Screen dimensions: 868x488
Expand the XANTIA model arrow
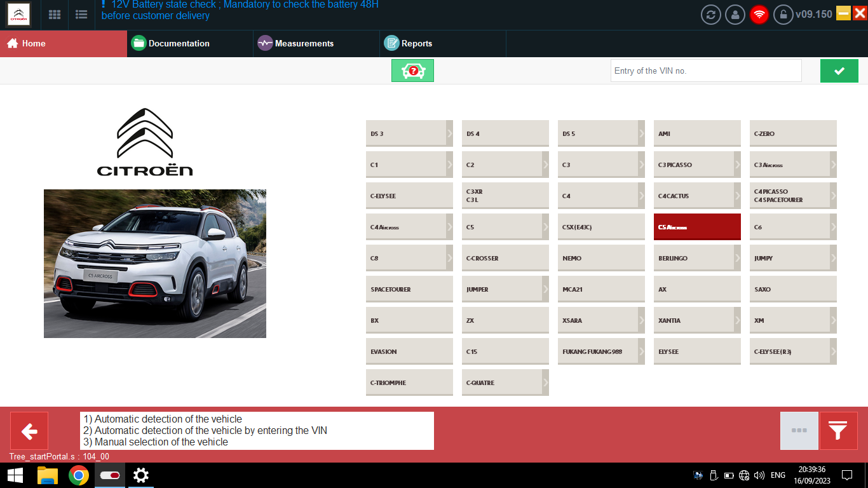coord(737,320)
